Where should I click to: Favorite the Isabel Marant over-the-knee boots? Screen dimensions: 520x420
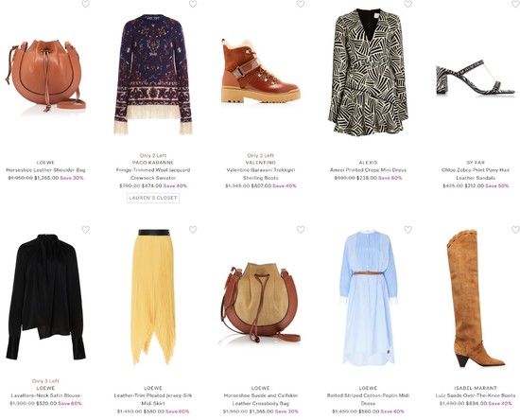pyautogui.click(x=515, y=230)
